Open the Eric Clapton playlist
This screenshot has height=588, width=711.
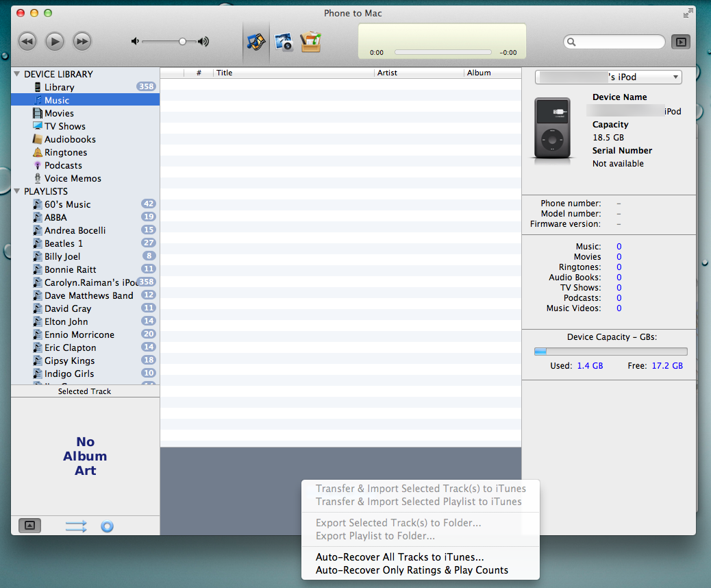pyautogui.click(x=70, y=347)
